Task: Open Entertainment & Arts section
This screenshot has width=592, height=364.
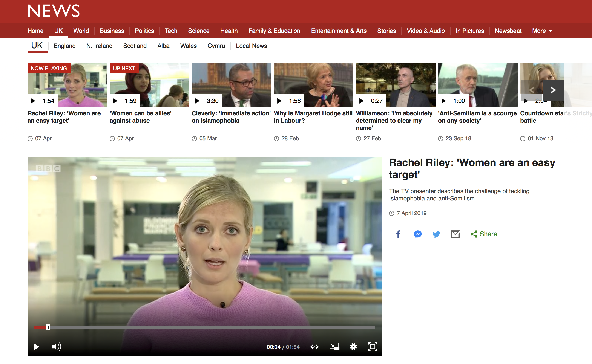Action: tap(339, 31)
